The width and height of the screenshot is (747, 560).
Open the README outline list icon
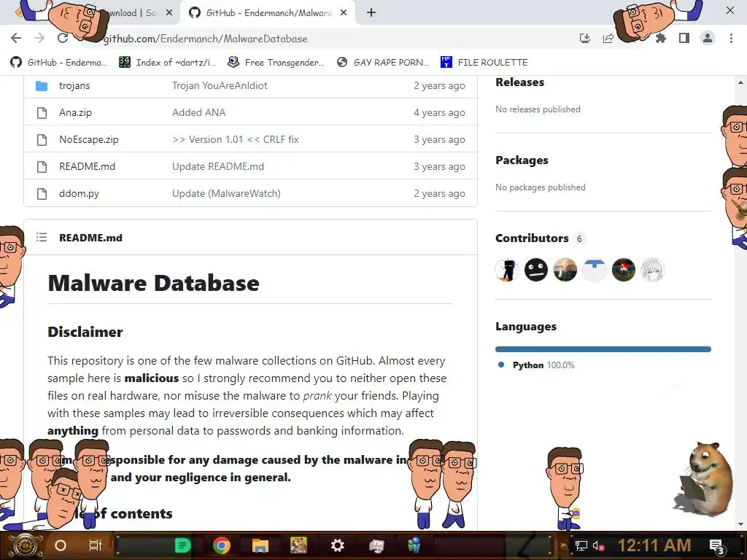(42, 237)
